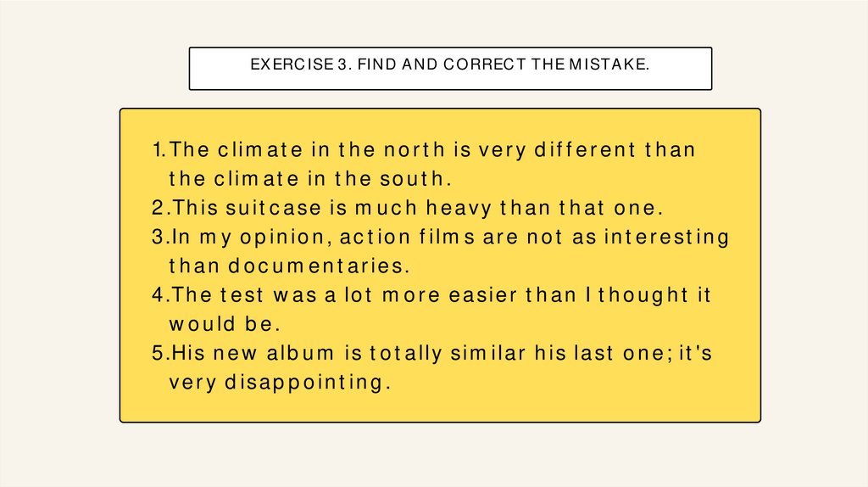Click the words "would be" in sentence four

click(224, 323)
